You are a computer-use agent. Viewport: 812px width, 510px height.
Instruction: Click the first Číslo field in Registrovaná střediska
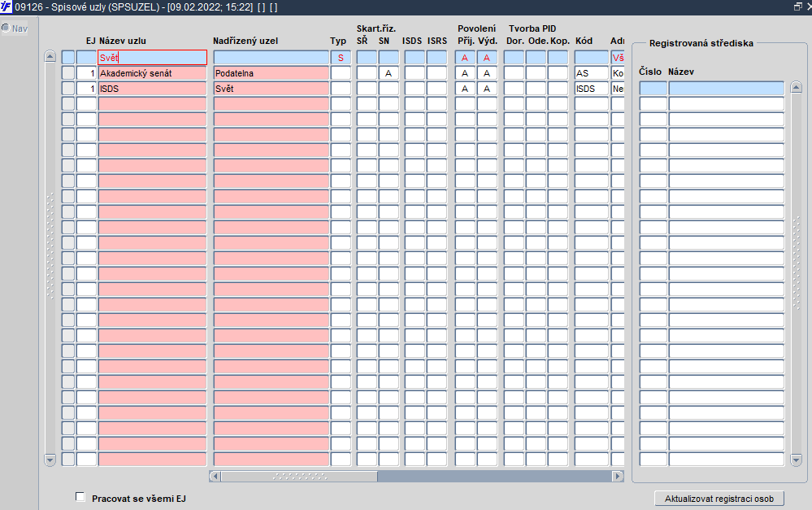tap(653, 88)
